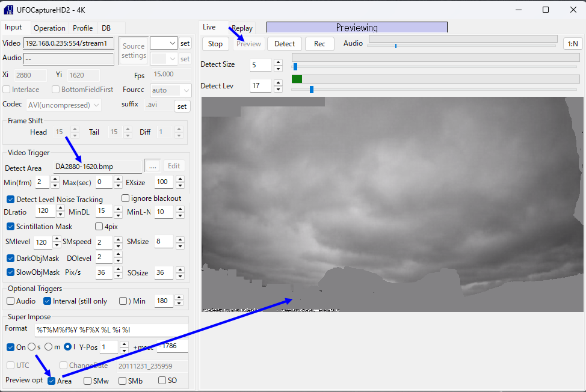Enable the ignore blackout checkbox
The image size is (586, 392).
pyautogui.click(x=126, y=198)
